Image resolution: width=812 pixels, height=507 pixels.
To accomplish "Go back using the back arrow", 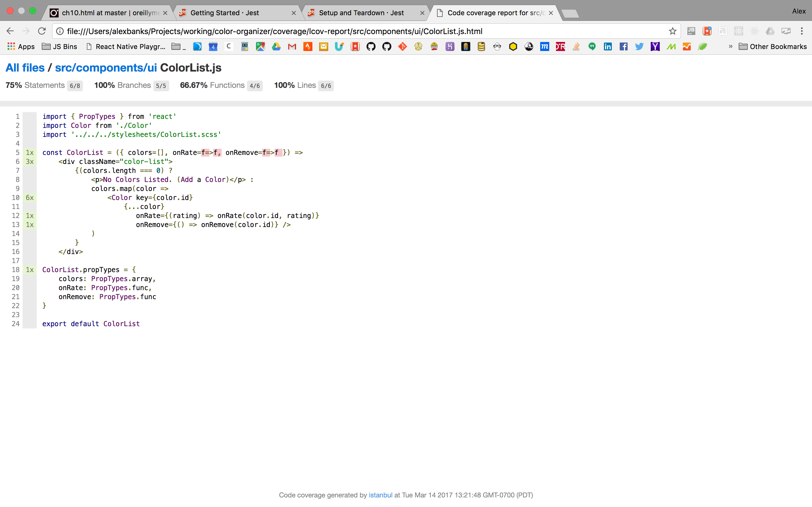I will click(10, 31).
